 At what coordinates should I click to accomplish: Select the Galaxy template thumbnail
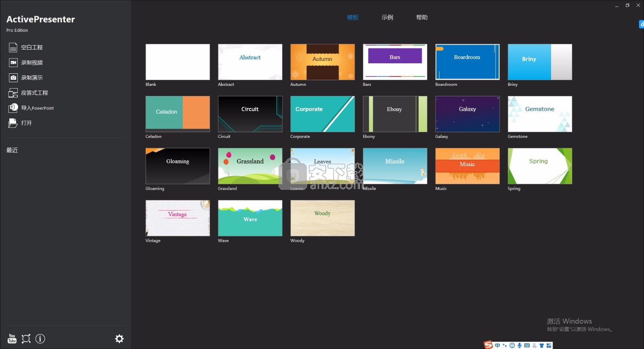467,114
